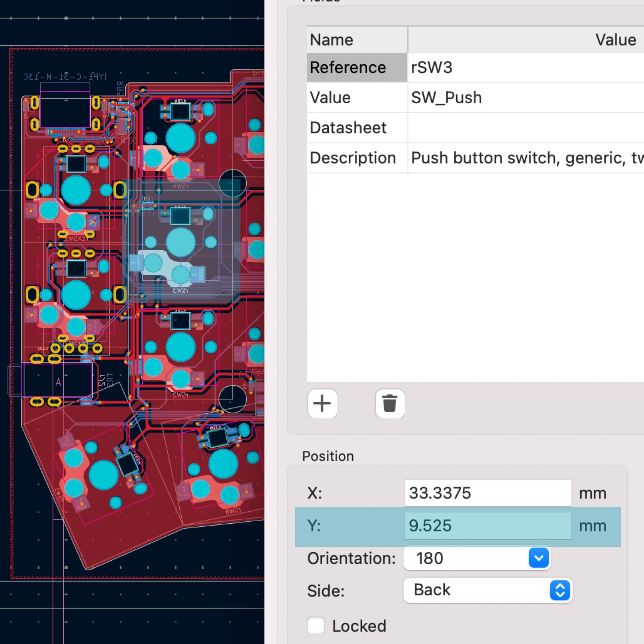Screen dimensions: 644x644
Task: Click the Y position input field
Action: [487, 526]
